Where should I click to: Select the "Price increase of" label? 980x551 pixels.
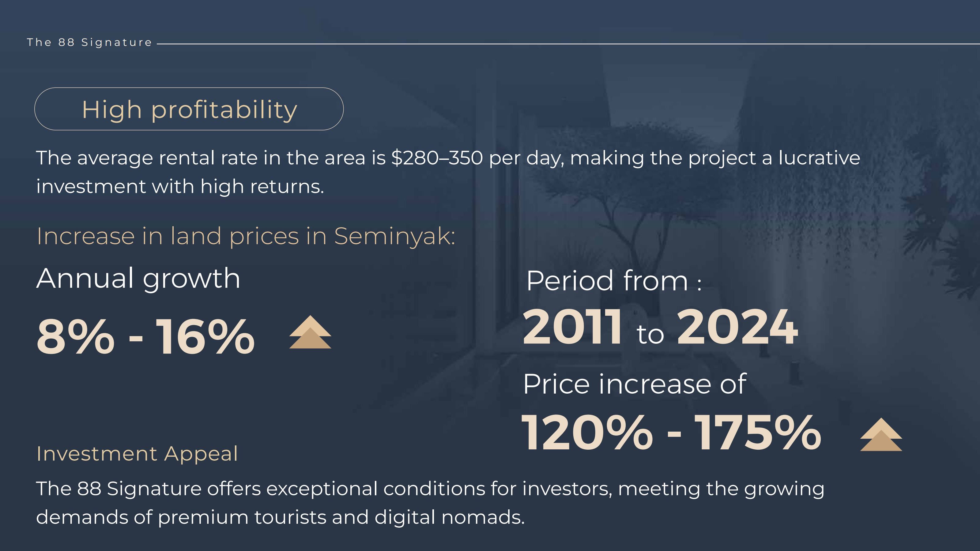[635, 384]
